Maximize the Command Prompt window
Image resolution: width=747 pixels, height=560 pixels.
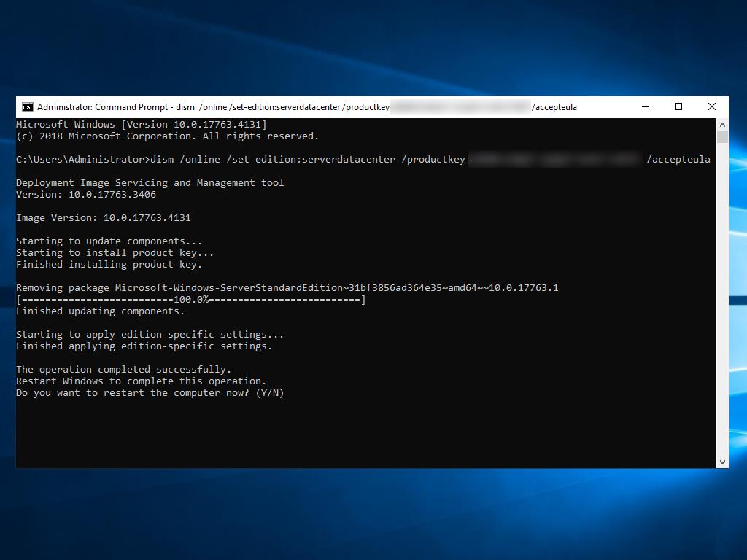[x=678, y=107]
